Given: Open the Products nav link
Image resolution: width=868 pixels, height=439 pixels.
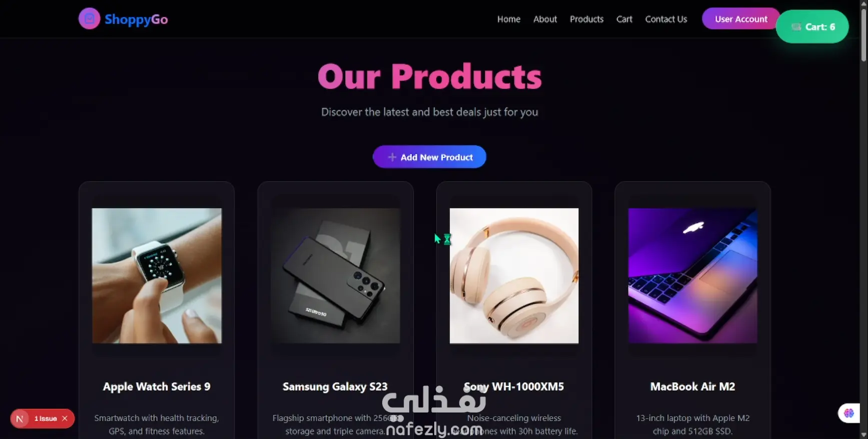Looking at the screenshot, I should (586, 19).
